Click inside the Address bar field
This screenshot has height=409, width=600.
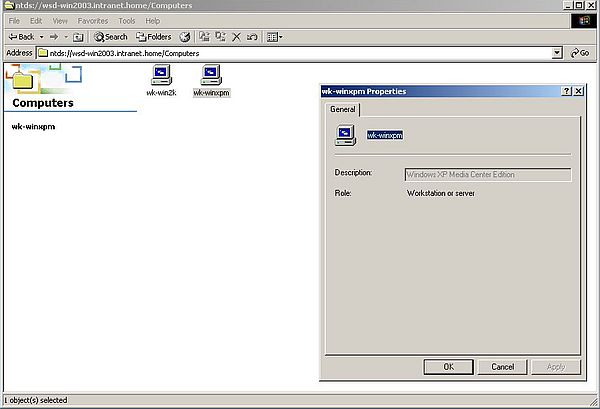point(299,53)
